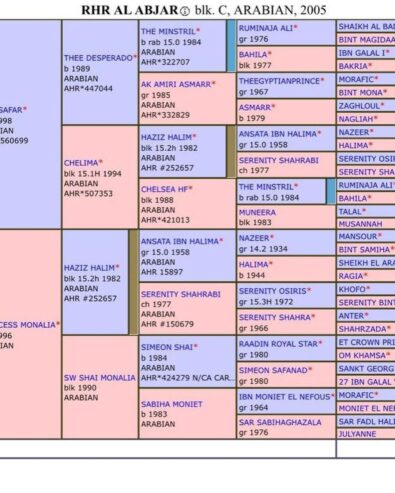Click the olive marker beside HAZIZ HALIM blk 15.2h 1982 AHR #252657 in the upper half

[x=231, y=152]
